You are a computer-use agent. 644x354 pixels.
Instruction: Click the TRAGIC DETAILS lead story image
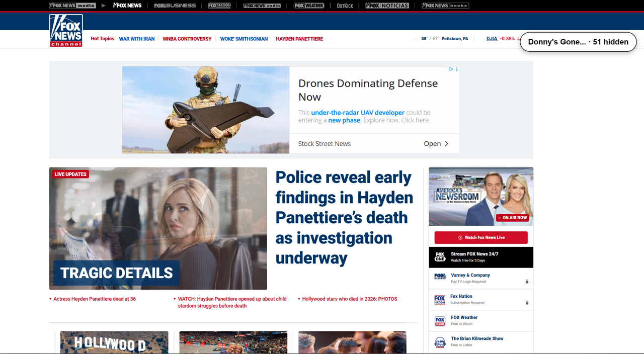coord(158,228)
